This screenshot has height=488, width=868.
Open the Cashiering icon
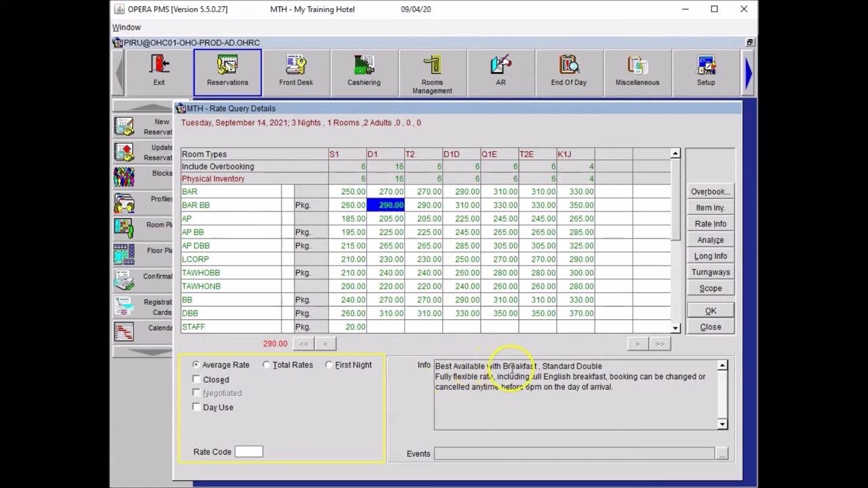(364, 71)
